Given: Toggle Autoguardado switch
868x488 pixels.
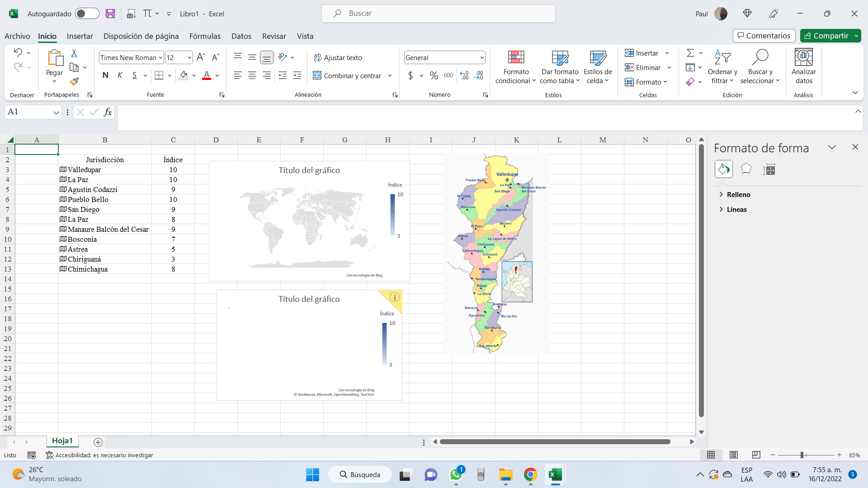Looking at the screenshot, I should pyautogui.click(x=87, y=14).
